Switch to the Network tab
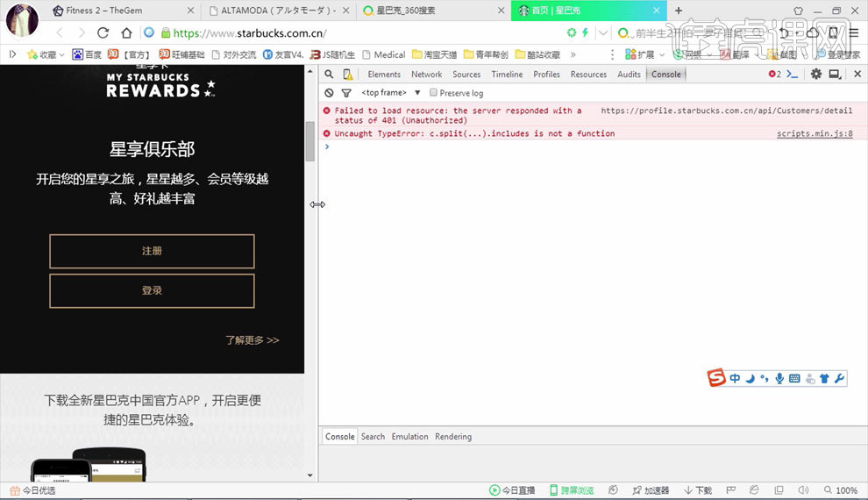This screenshot has width=868, height=500. point(426,75)
